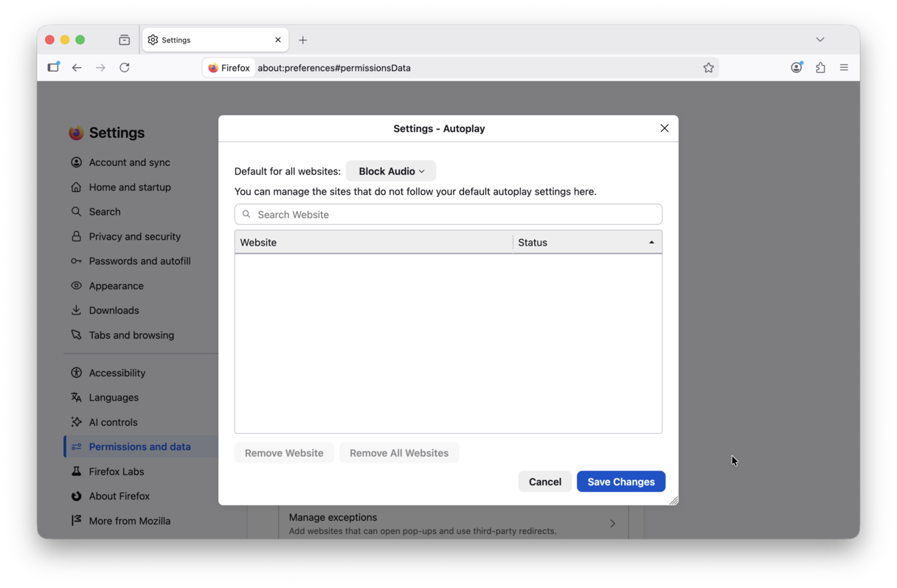Open AI controls settings
Viewport: 897px width, 588px height.
(113, 423)
